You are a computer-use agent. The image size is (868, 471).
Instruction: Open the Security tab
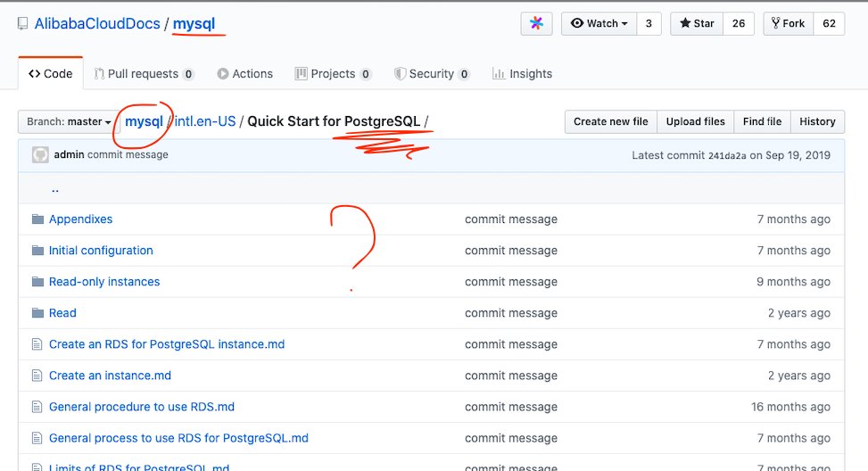coord(432,74)
